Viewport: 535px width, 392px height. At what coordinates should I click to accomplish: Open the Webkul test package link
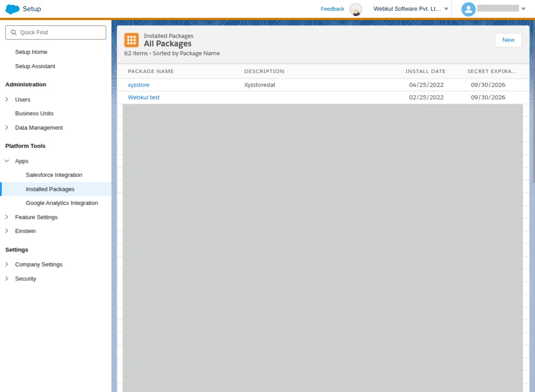tap(144, 97)
